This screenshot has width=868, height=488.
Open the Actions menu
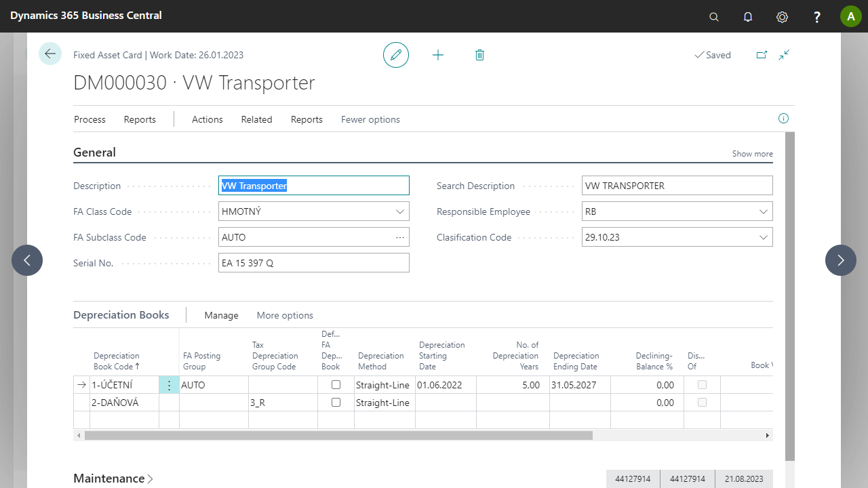(x=207, y=119)
